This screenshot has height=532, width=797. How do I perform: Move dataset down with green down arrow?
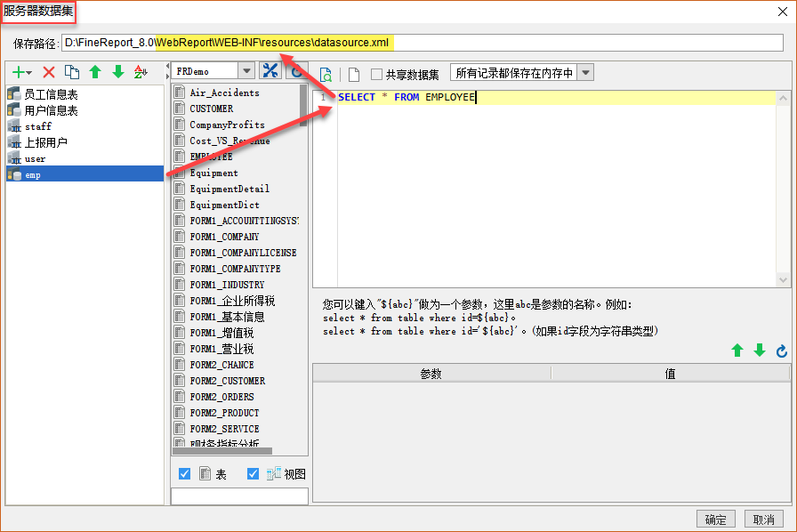point(118,72)
